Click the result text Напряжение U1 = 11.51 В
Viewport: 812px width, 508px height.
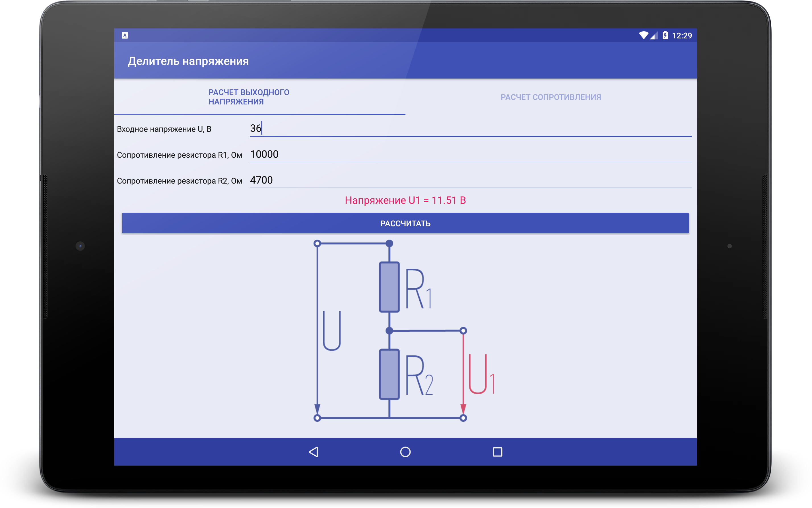point(405,201)
